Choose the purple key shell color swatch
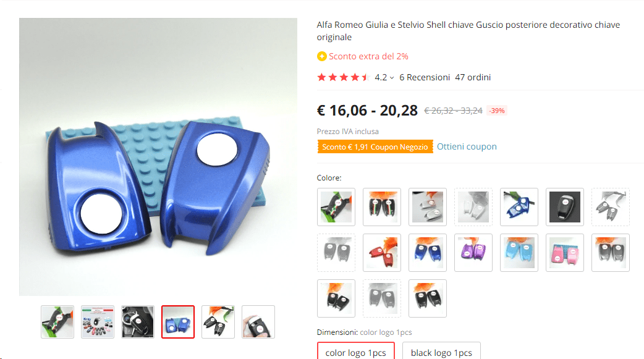644x359 pixels. 473,253
